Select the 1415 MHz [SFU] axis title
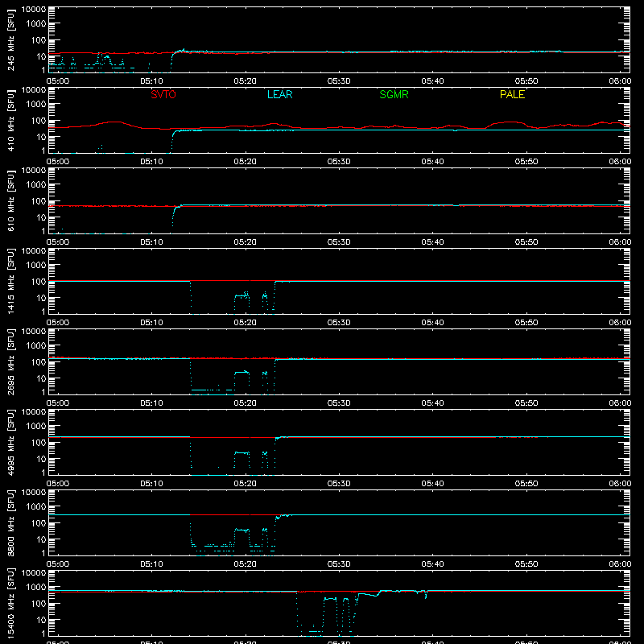 coord(11,281)
